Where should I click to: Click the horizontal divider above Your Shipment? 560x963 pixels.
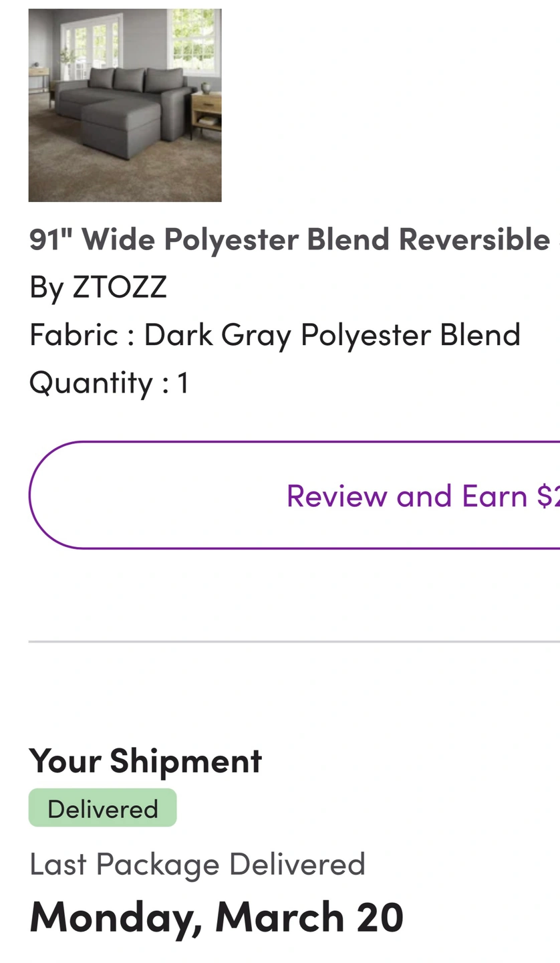click(294, 641)
